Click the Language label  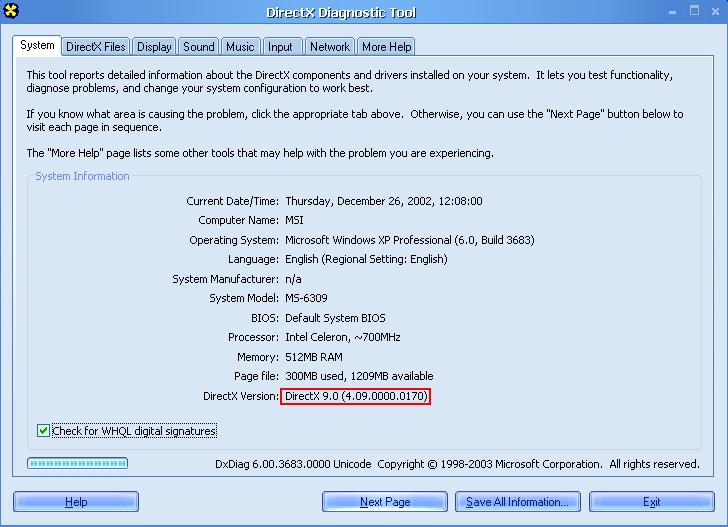click(254, 259)
